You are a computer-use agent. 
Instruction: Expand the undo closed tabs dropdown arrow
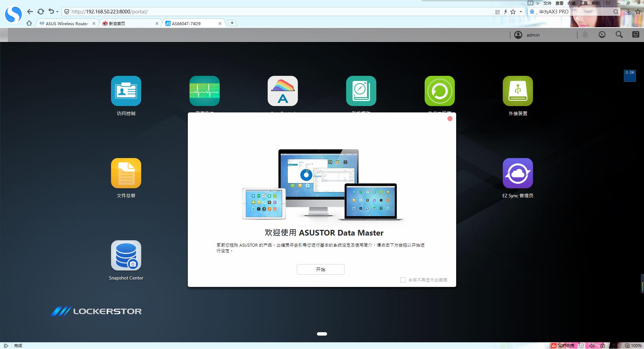point(57,12)
